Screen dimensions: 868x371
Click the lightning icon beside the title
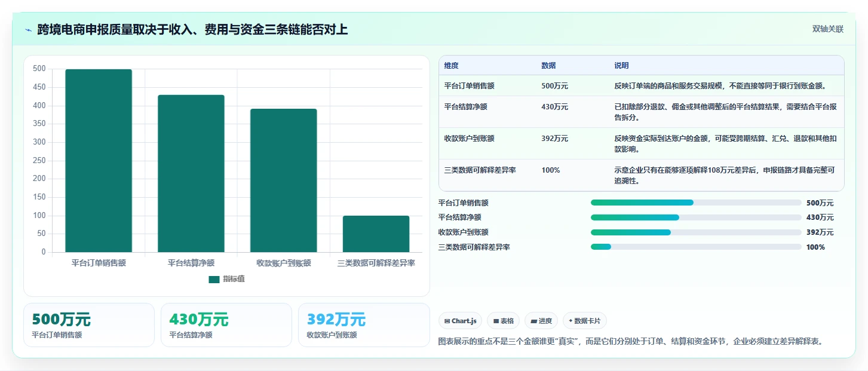28,29
